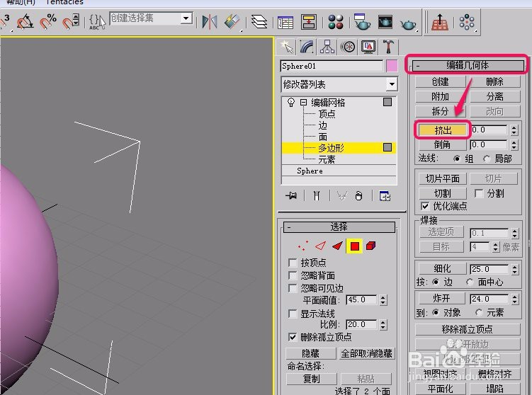532x395 pixels.
Task: Open rendered frame window icon
Action: 385,22
